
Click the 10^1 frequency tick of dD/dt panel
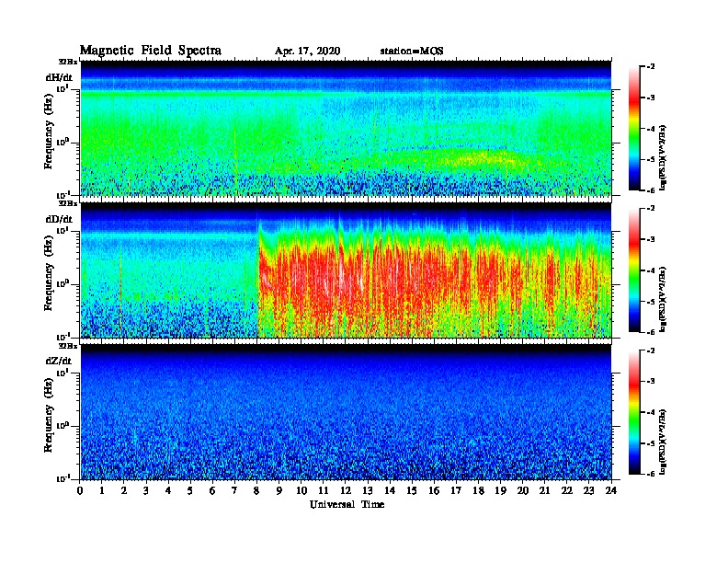(x=63, y=231)
